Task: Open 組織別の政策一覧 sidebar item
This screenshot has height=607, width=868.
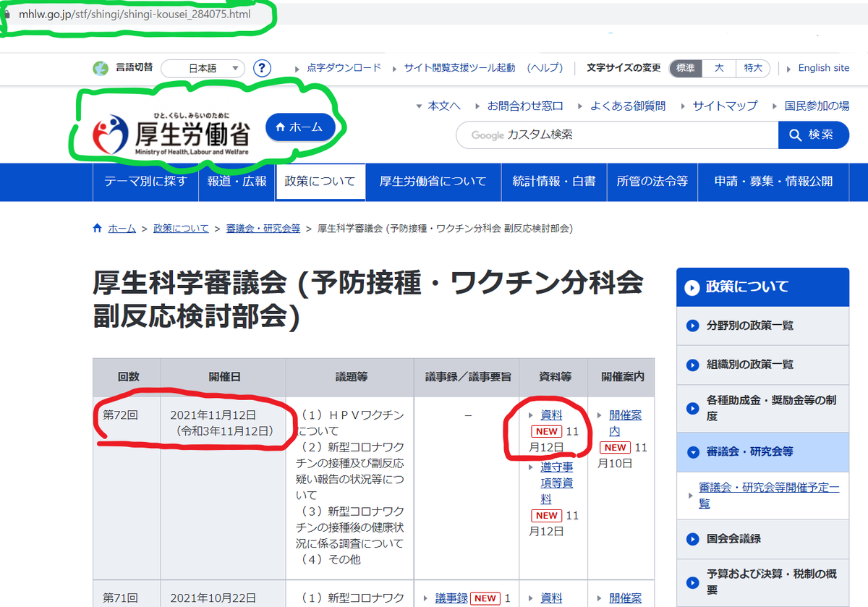Action: click(x=762, y=365)
